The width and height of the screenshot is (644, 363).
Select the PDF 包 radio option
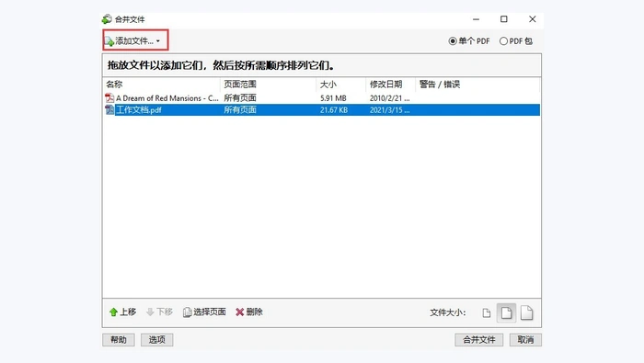pos(516,41)
